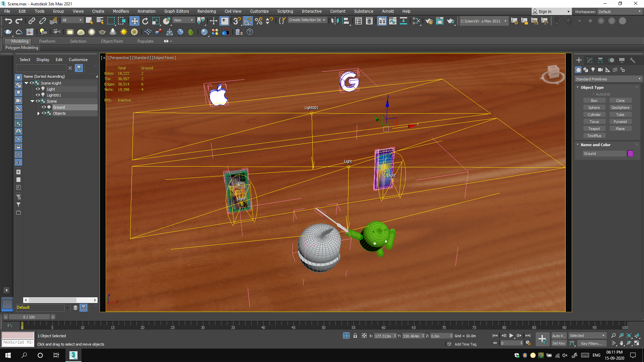Click the time slider 0 / 100 handle

29,317
